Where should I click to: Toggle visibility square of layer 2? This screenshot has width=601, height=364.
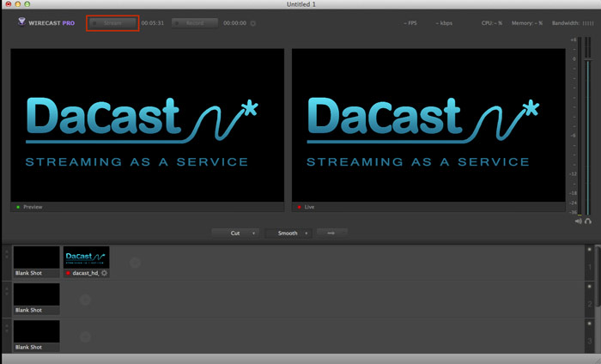[590, 286]
